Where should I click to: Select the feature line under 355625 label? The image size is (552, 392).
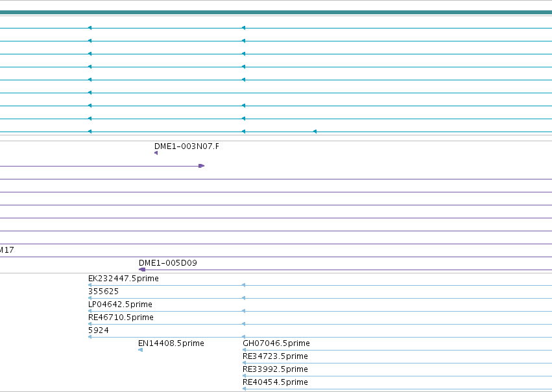[x=320, y=299]
